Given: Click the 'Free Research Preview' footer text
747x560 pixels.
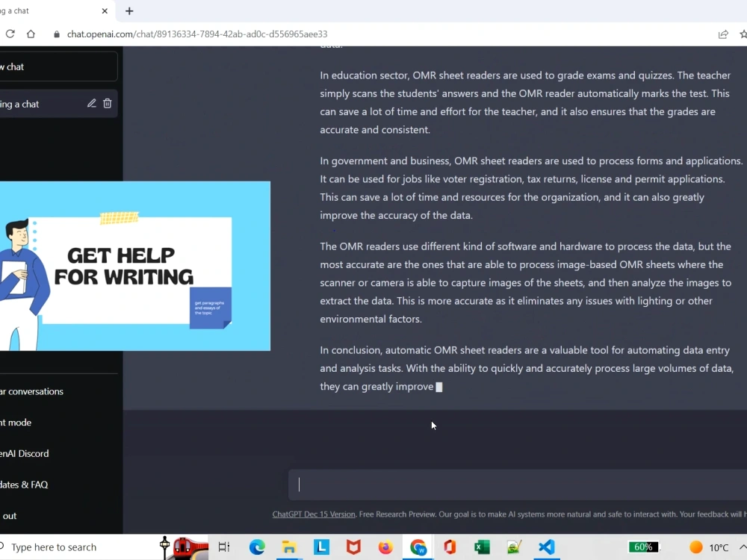Looking at the screenshot, I should [x=397, y=514].
